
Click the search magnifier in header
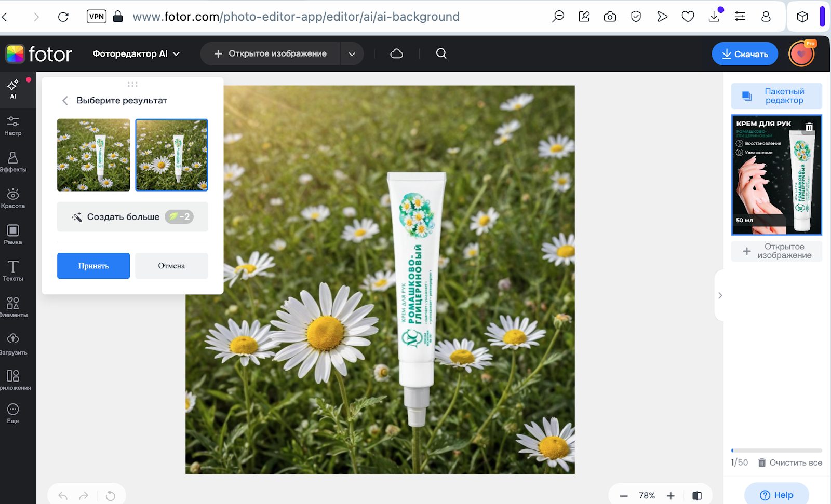[441, 53]
